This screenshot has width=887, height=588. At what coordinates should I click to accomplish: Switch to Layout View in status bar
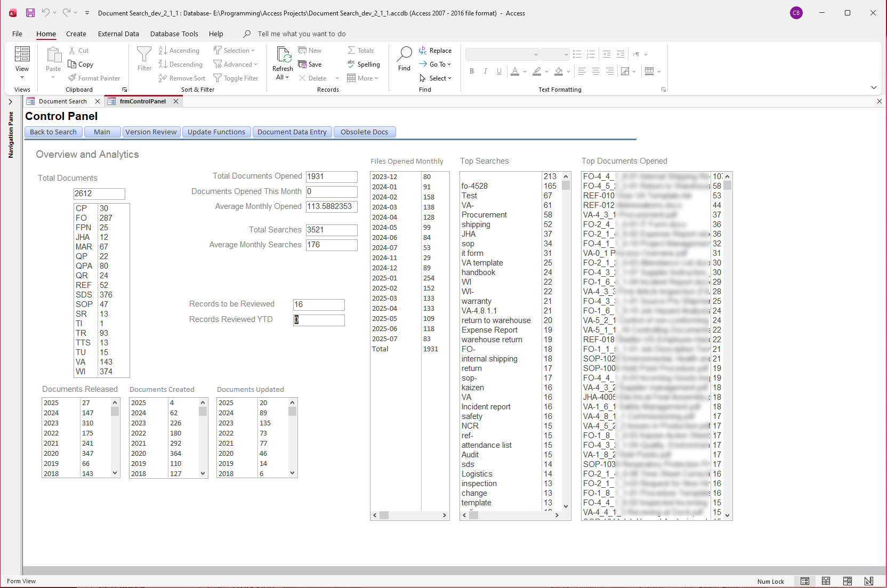click(847, 581)
